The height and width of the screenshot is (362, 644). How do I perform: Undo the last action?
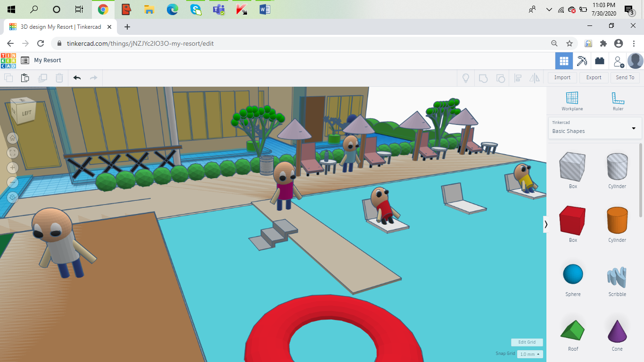tap(77, 78)
